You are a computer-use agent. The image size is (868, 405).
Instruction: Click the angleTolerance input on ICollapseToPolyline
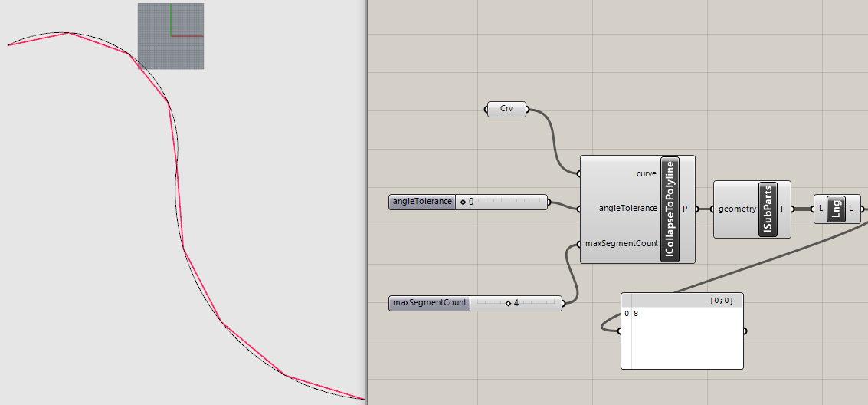(x=627, y=209)
